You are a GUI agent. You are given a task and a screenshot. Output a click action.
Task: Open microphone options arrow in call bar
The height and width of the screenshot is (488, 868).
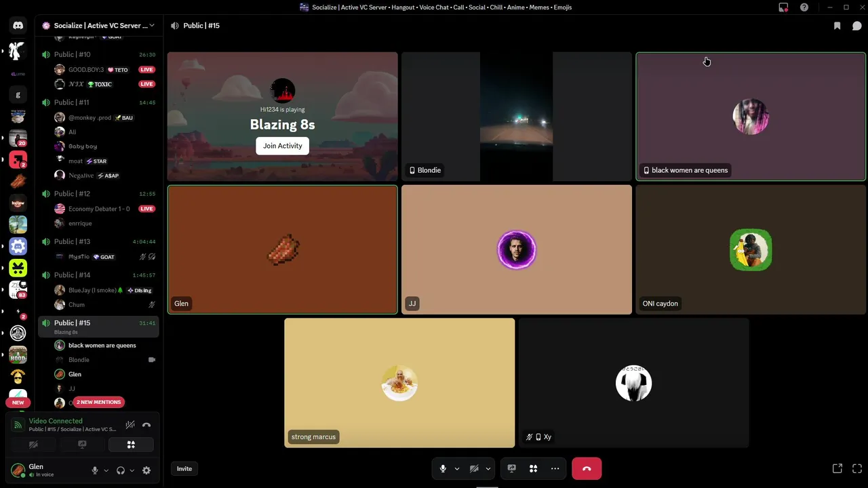coord(456,468)
